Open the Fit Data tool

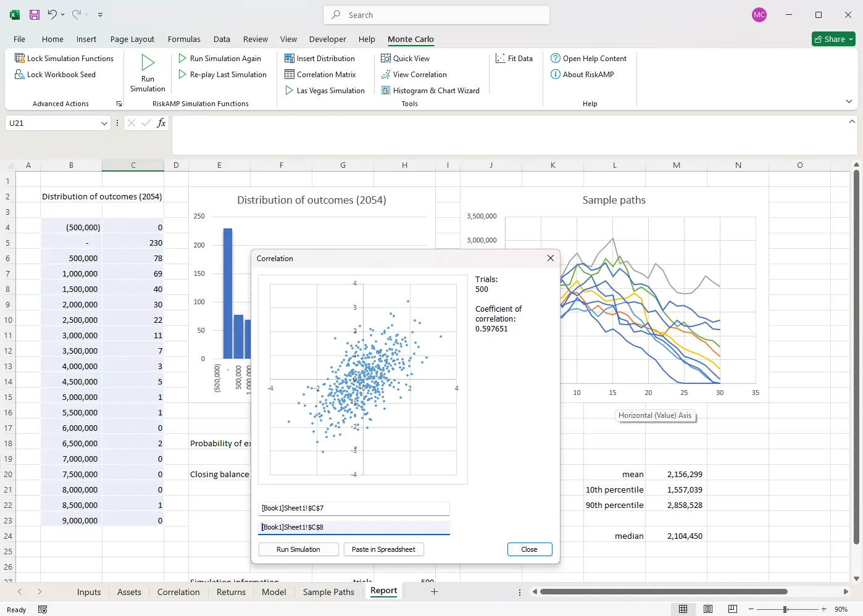click(x=514, y=58)
